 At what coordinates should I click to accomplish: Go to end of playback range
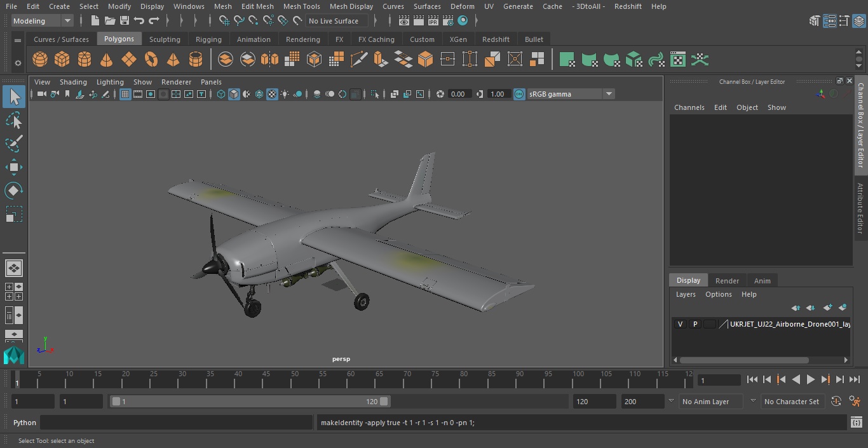855,379
